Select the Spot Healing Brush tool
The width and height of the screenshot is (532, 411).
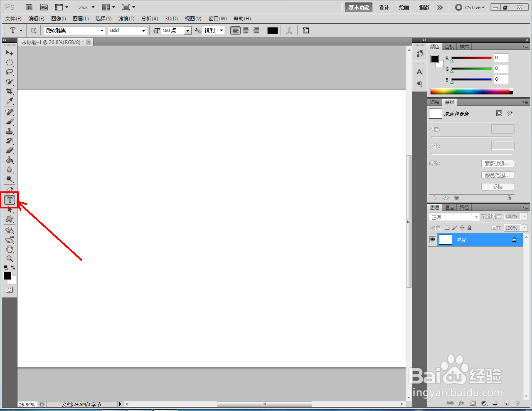(x=10, y=112)
